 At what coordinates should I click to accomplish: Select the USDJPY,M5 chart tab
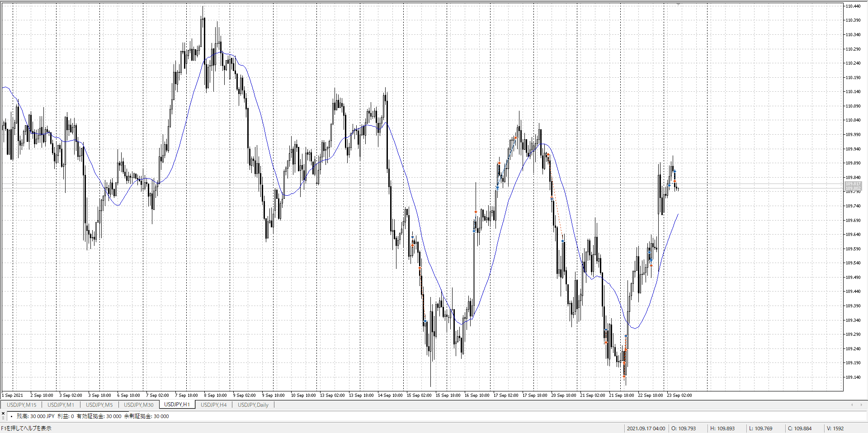(x=99, y=405)
